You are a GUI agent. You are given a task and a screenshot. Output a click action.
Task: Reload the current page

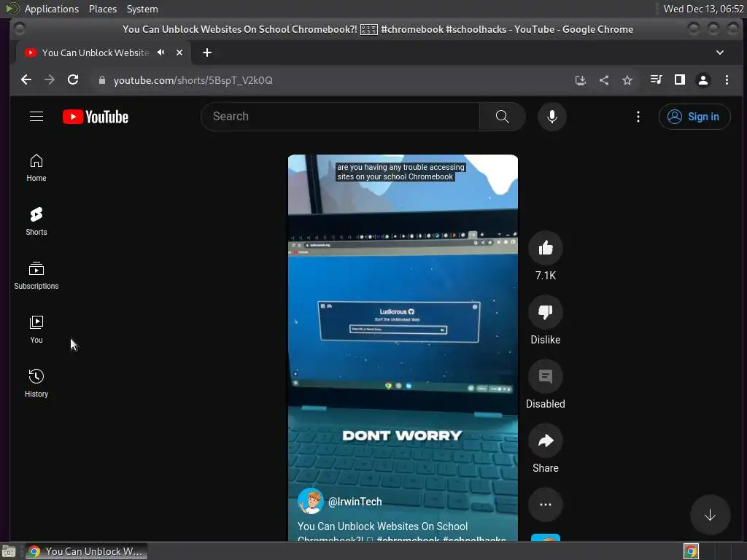(x=73, y=80)
